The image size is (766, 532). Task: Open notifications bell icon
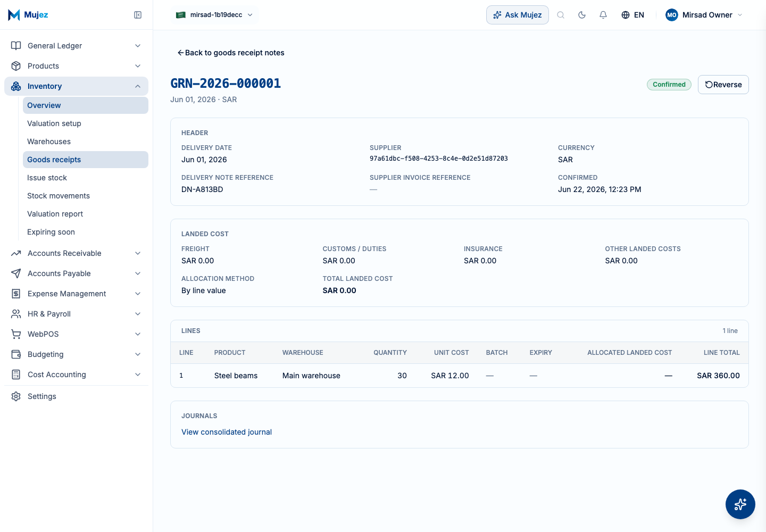pos(603,15)
